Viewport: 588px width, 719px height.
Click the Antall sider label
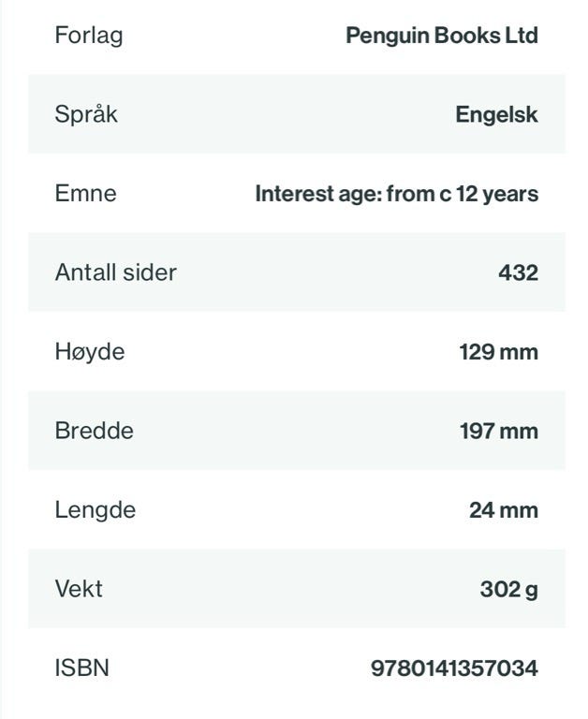[115, 272]
